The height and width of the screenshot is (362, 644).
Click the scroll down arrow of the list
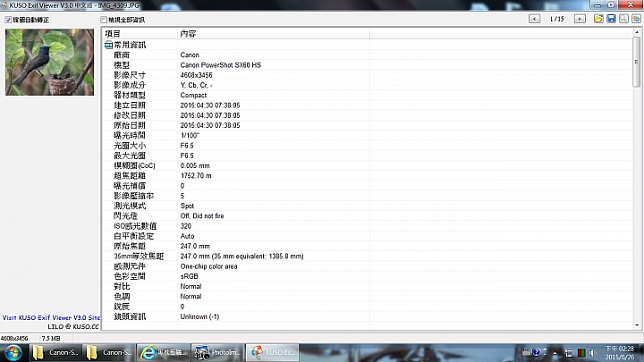click(637, 325)
